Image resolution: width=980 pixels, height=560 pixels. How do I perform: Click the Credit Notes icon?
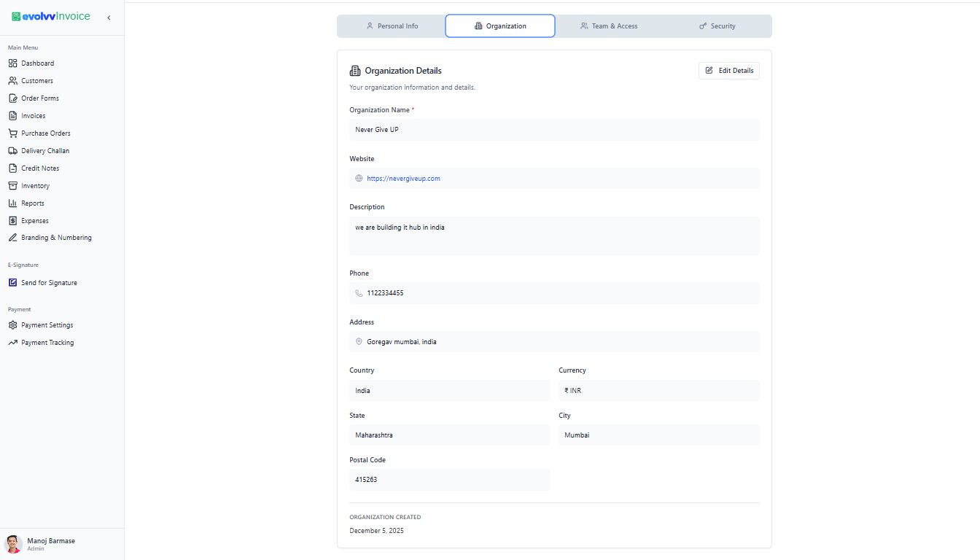[12, 168]
